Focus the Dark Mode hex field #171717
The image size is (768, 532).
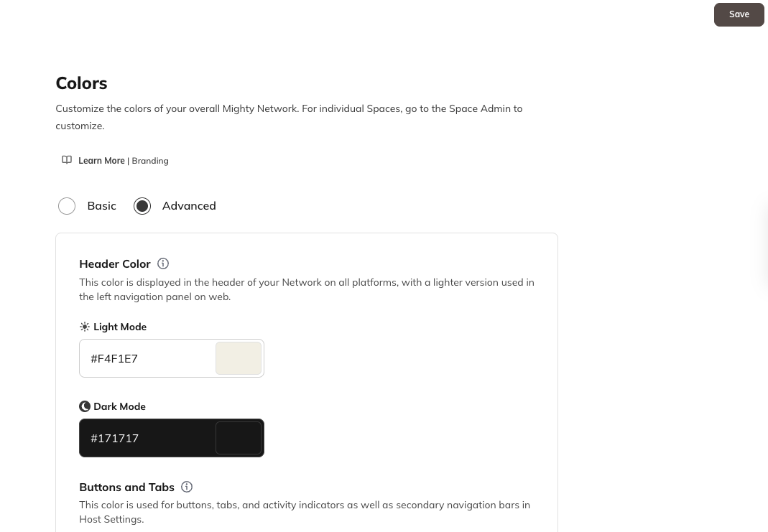pyautogui.click(x=147, y=438)
